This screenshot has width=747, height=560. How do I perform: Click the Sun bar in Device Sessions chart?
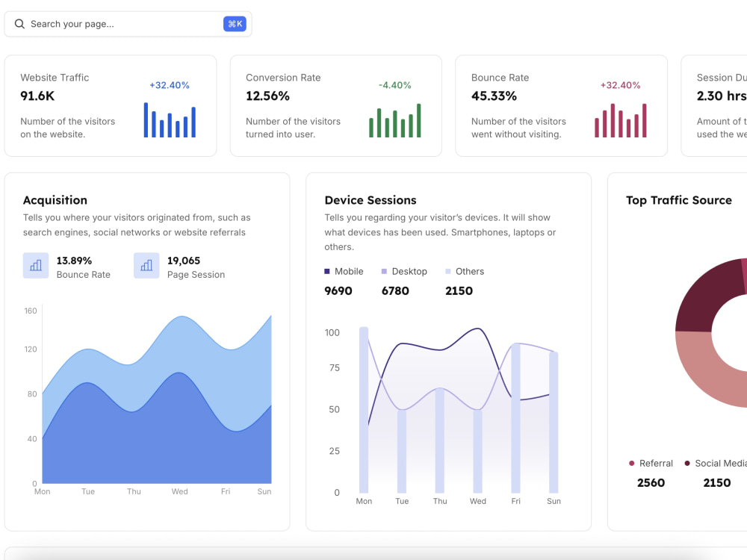[x=554, y=422]
